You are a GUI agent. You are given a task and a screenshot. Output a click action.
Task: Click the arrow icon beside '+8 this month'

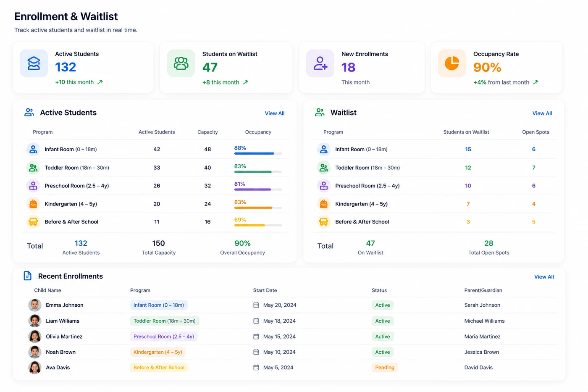pyautogui.click(x=246, y=82)
